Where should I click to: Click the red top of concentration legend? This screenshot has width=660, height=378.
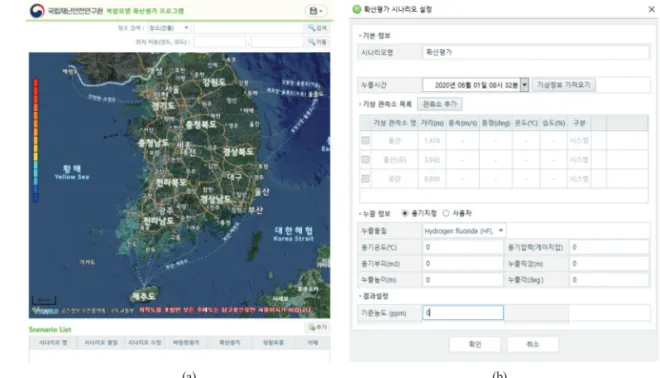click(x=36, y=83)
